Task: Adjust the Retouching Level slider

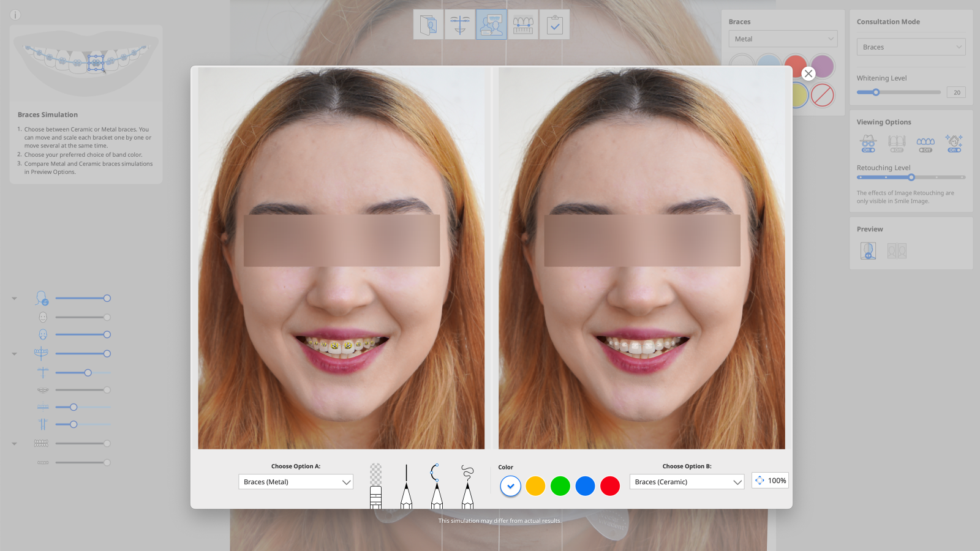Action: (911, 178)
